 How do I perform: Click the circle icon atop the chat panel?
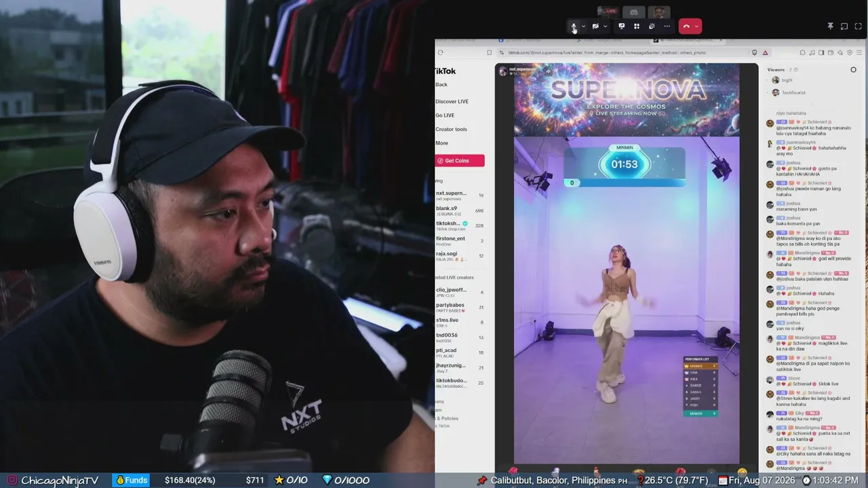click(x=853, y=70)
